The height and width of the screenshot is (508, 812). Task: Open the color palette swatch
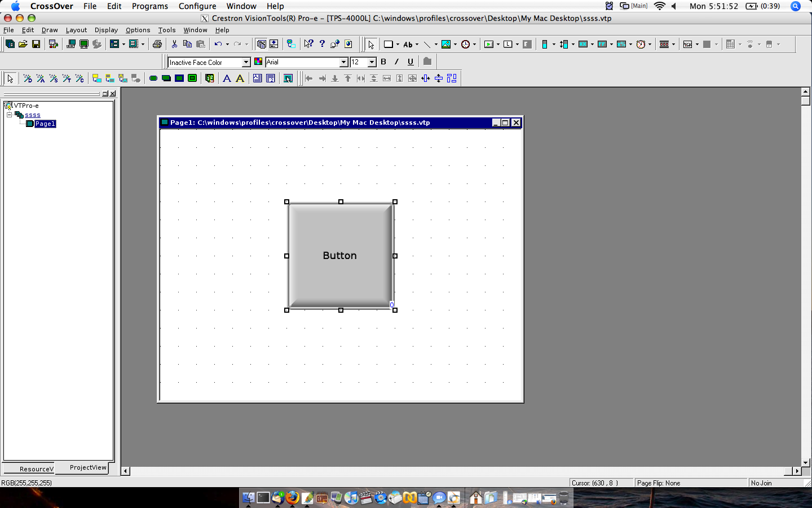259,62
